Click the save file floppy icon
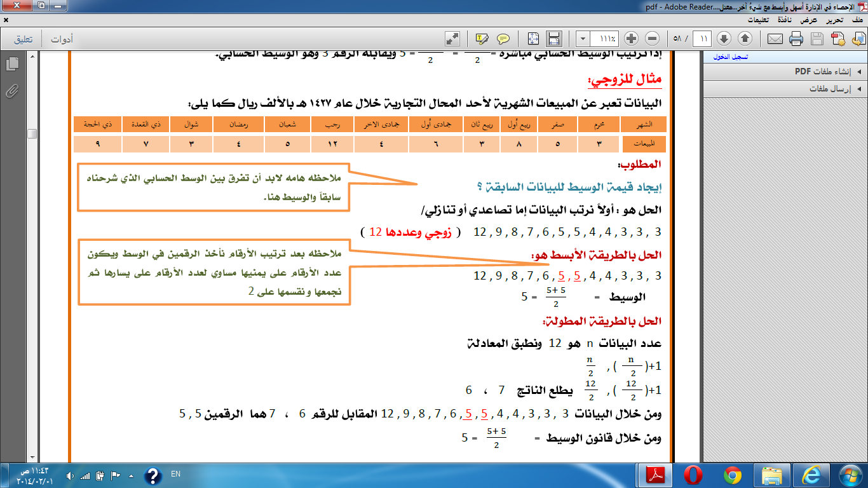Screen dimensions: 868x488 coord(817,39)
